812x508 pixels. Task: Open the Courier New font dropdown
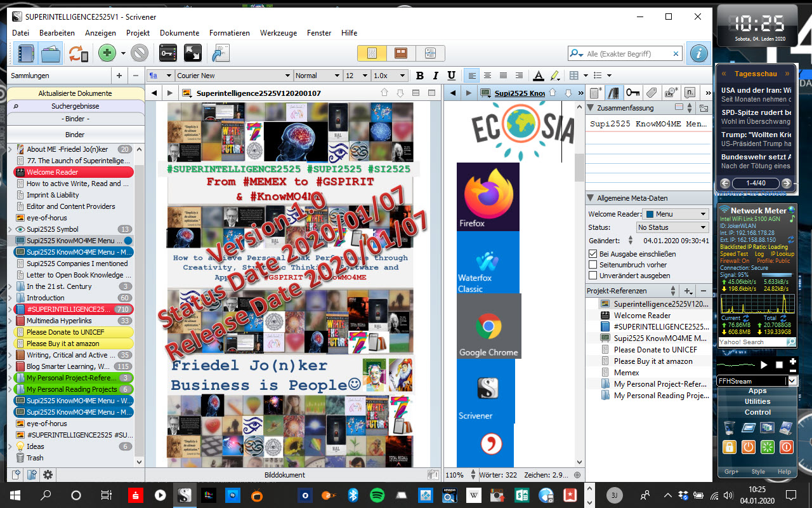233,76
